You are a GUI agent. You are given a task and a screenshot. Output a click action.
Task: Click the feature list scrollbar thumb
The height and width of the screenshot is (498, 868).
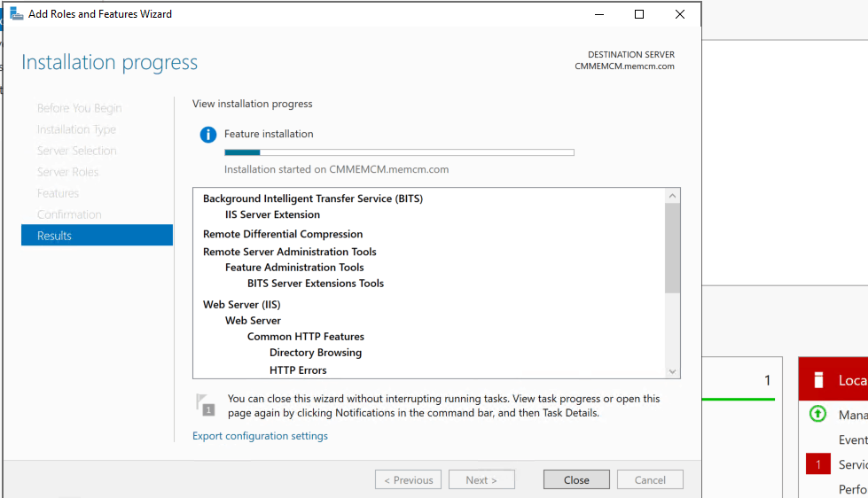(x=673, y=248)
